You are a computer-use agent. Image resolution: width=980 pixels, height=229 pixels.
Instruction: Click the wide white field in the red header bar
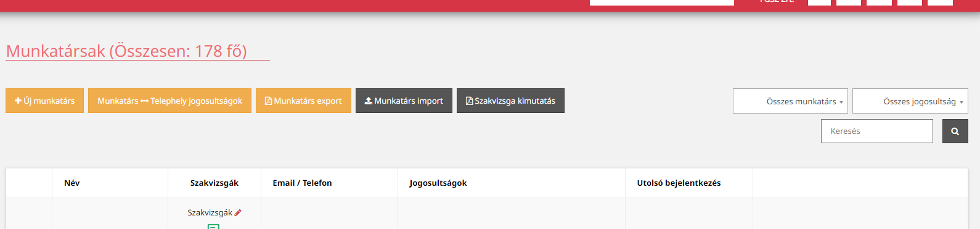click(x=662, y=2)
